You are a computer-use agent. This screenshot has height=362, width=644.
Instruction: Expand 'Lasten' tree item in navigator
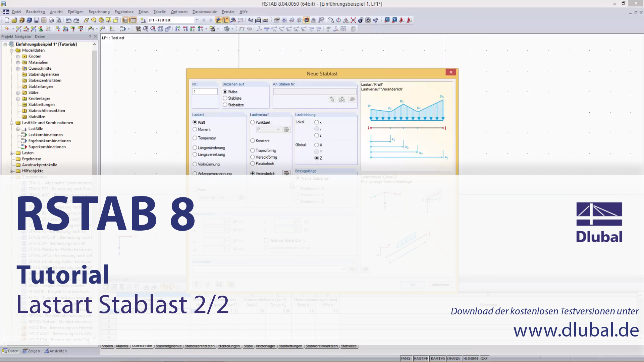point(12,153)
